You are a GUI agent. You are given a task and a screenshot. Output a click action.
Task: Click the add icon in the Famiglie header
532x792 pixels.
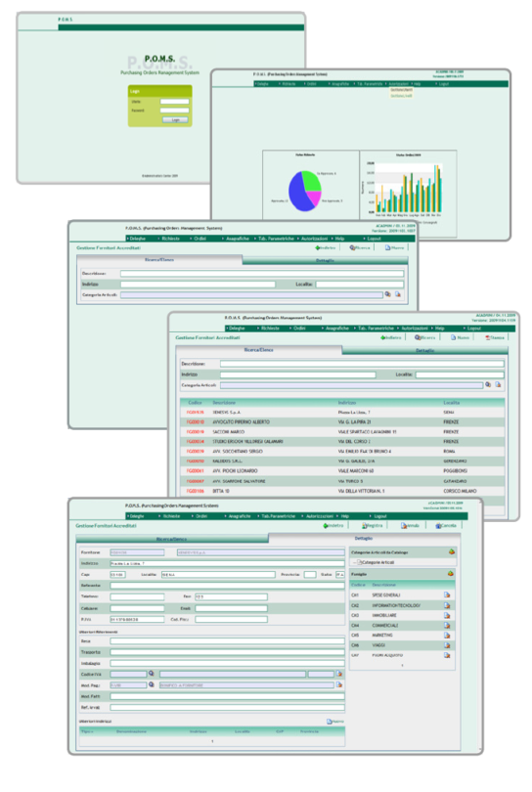point(450,574)
